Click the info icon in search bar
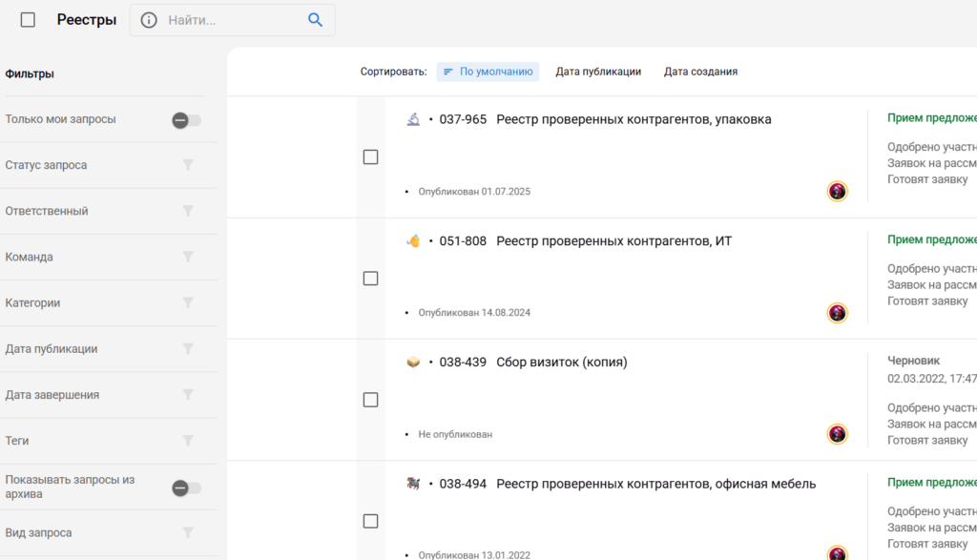Screen dimensions: 977x560 [x=149, y=20]
